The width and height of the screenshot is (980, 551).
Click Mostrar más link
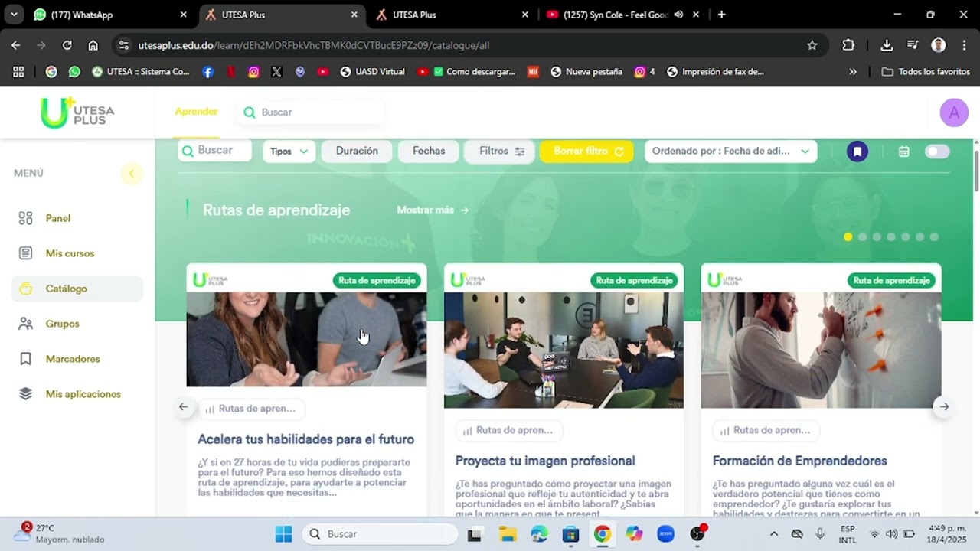(433, 210)
